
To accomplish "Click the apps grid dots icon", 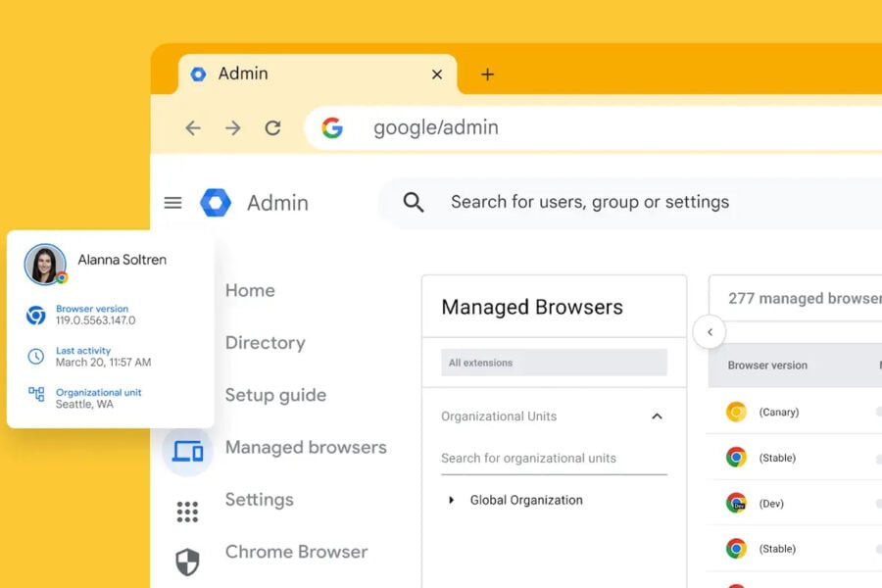I will (187, 512).
